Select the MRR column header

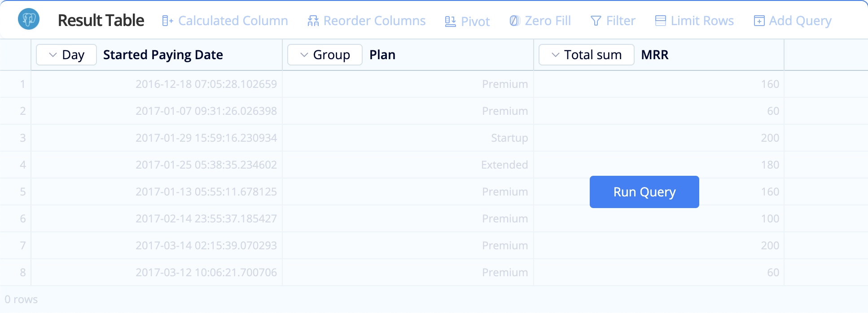pyautogui.click(x=655, y=54)
